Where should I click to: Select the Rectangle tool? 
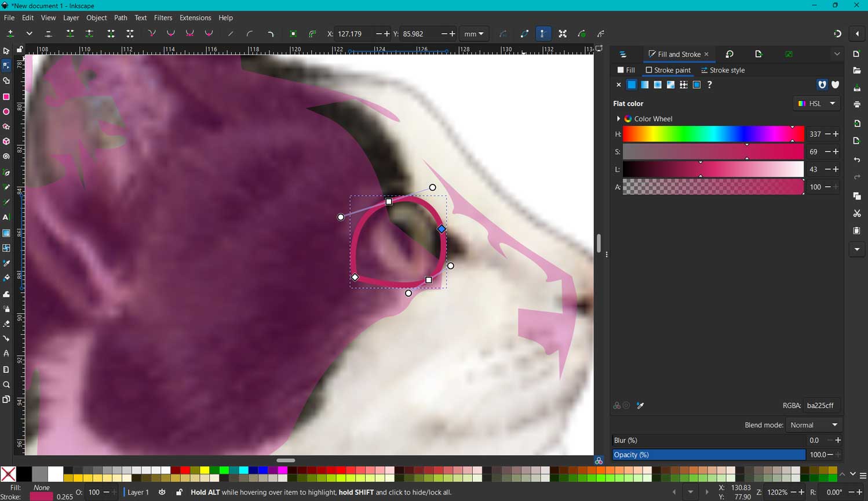click(x=6, y=97)
